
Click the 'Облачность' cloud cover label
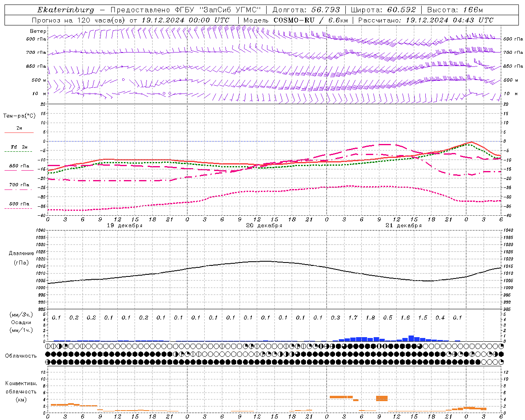21,356
